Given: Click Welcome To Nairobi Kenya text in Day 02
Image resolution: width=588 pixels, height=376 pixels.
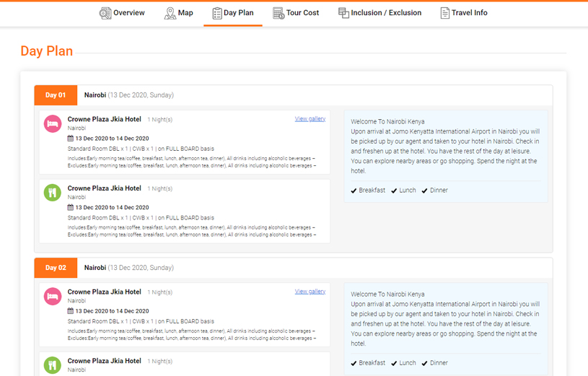Looking at the screenshot, I should point(387,294).
